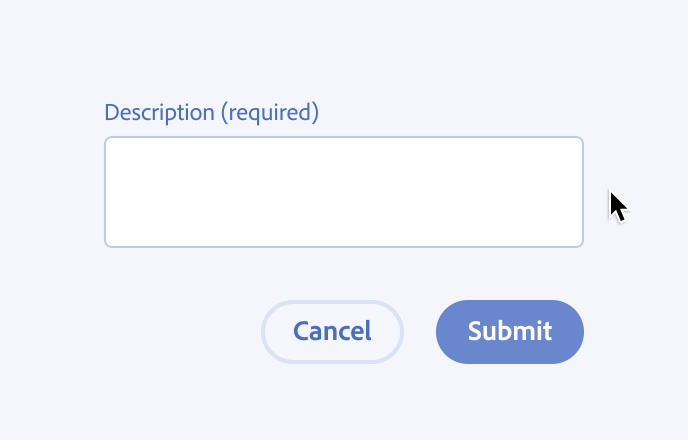Select the blue filled Submit button
This screenshot has height=440, width=688.
point(509,331)
